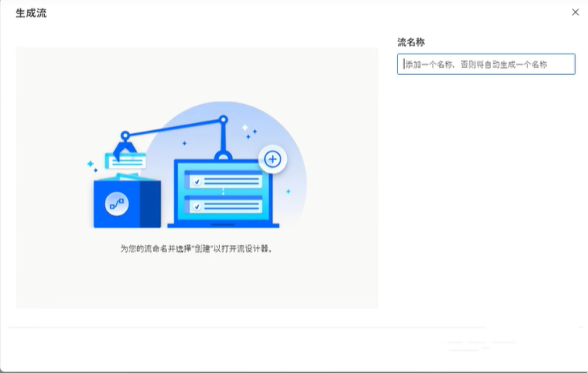Screen dimensions: 588x373
Task: Click the lower list row in laptop screen
Action: (223, 207)
